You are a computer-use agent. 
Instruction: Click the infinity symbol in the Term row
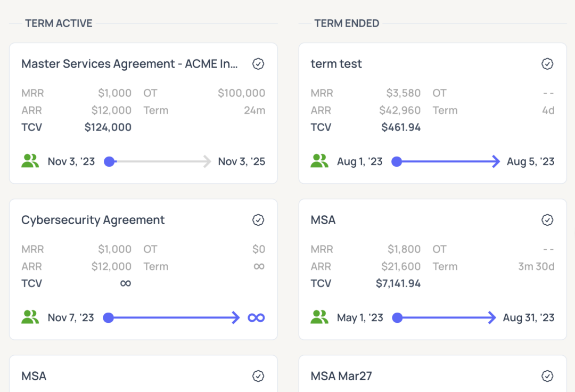coord(259,266)
